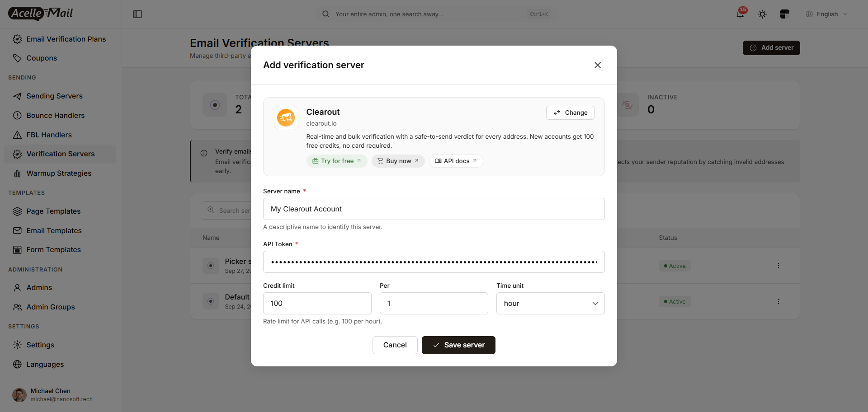Click the Page Templates layers icon
Screen dimensions: 868x412
click(x=17, y=211)
